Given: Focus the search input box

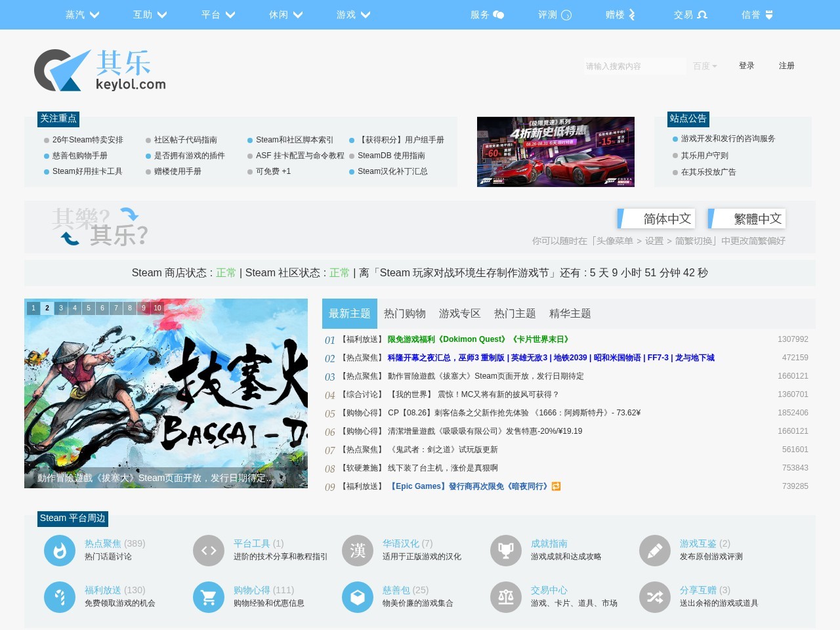Looking at the screenshot, I should pyautogui.click(x=635, y=66).
